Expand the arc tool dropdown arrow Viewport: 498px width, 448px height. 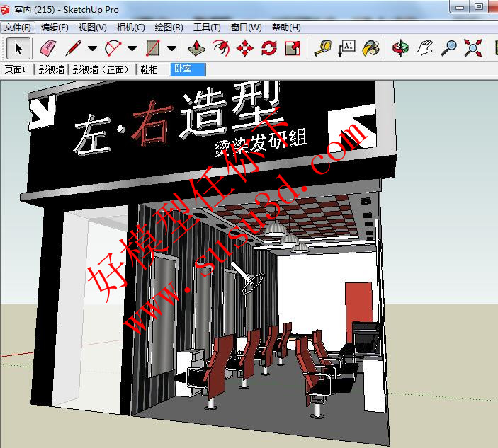coord(132,49)
